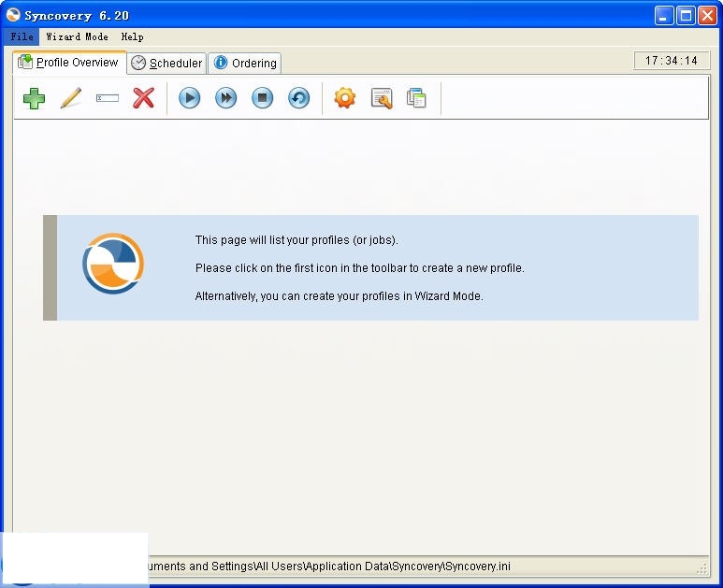This screenshot has width=723, height=588.
Task: Switch to the Ordering tab
Action: pos(245,63)
